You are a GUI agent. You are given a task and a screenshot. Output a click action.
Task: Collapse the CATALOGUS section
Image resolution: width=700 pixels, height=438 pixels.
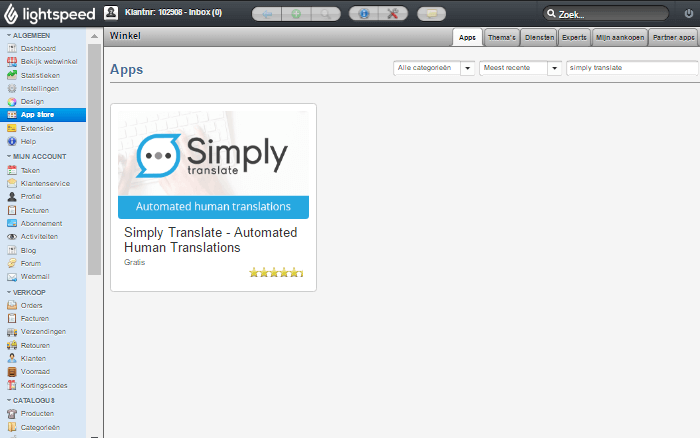[x=30, y=400]
